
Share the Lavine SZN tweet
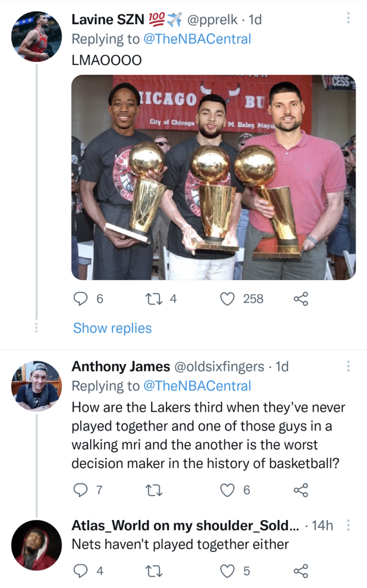coord(301,299)
